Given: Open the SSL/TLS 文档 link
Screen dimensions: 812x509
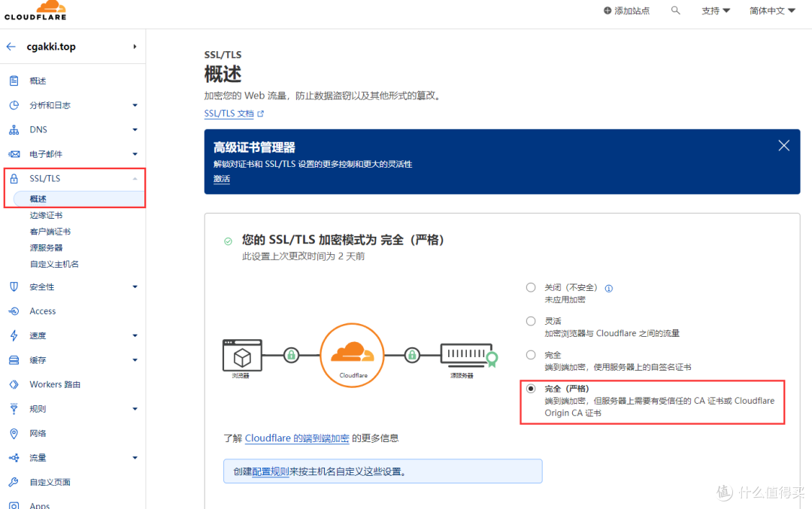Looking at the screenshot, I should 229,114.
